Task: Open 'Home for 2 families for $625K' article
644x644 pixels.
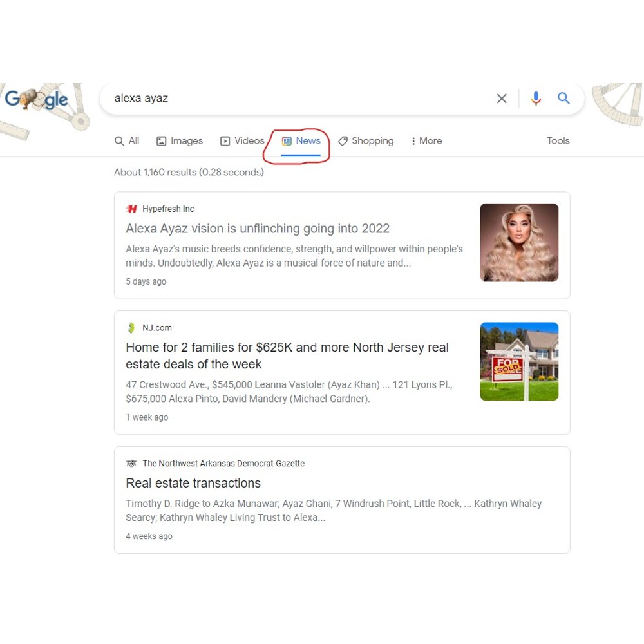Action: pyautogui.click(x=287, y=355)
